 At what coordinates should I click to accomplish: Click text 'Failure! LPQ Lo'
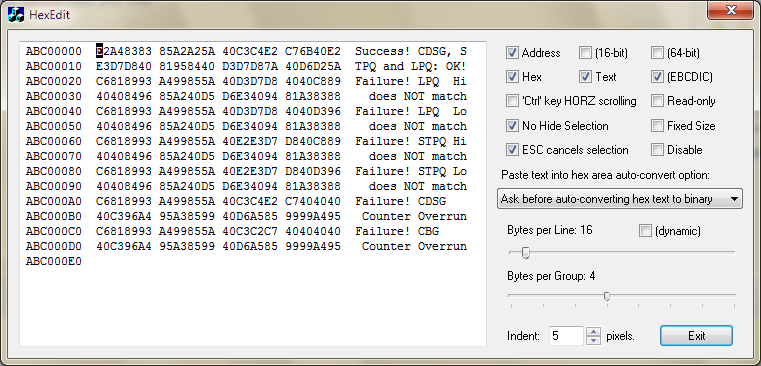coord(411,111)
